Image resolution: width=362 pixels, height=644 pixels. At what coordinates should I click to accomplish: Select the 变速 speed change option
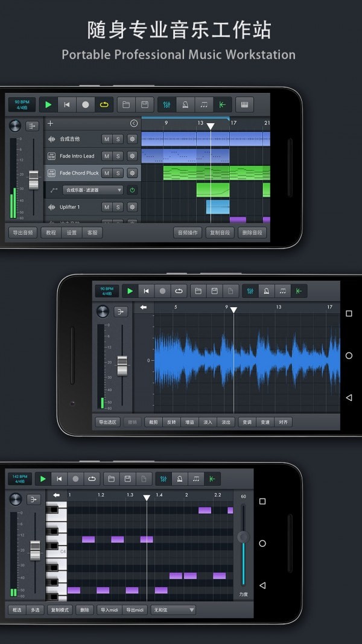click(265, 422)
